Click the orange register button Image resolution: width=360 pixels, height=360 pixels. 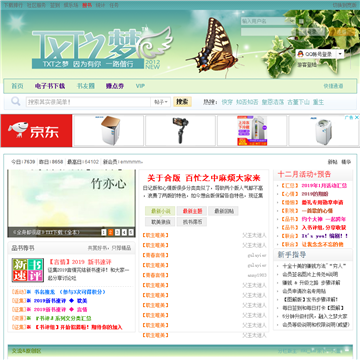(342, 32)
